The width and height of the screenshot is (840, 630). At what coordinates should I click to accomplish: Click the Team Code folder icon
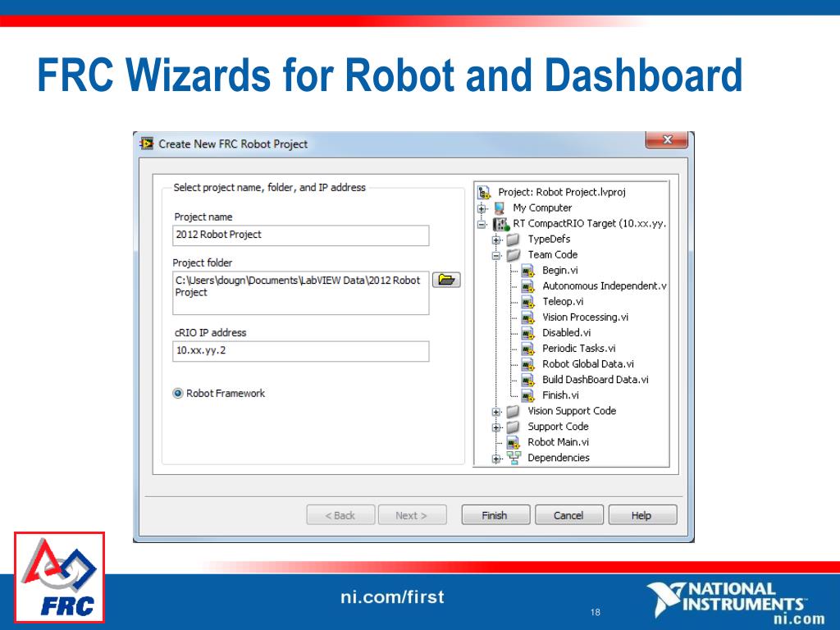[x=514, y=254]
